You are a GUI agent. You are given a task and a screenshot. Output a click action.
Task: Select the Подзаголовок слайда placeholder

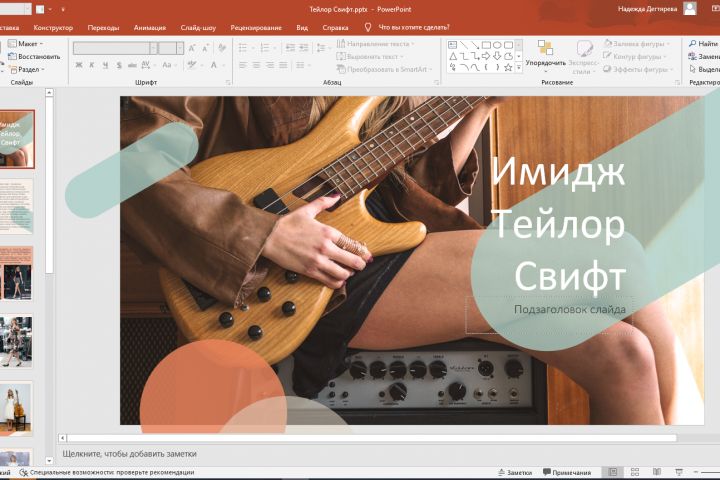pos(549,315)
